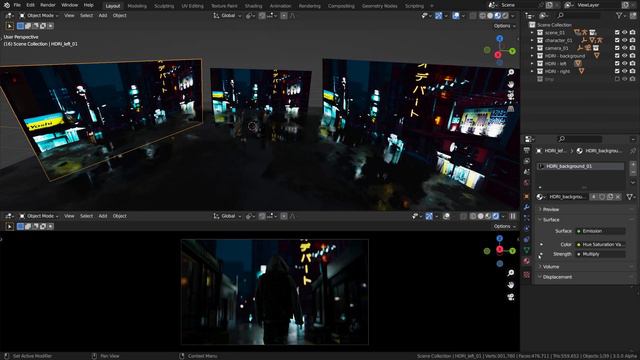This screenshot has width=640, height=360.
Task: Click View menu in top viewport header
Action: point(69,16)
